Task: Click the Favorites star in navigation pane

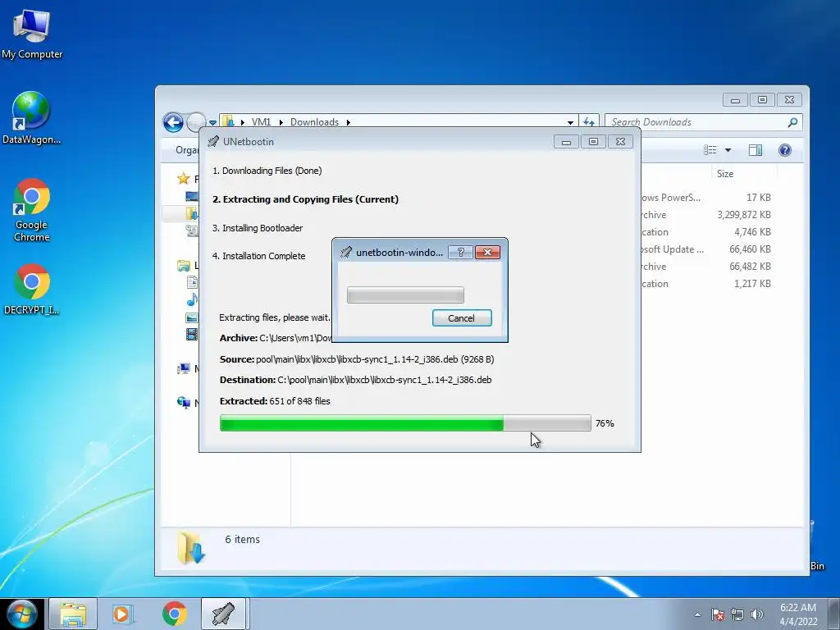Action: coord(184,178)
